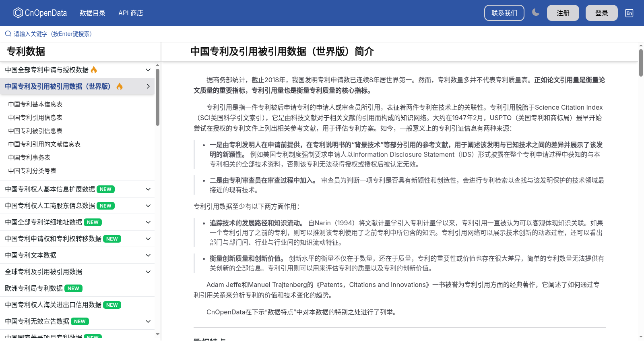The width and height of the screenshot is (644, 347).
Task: Expand 中国专利无效宣告数据 chevron
Action: point(148,322)
